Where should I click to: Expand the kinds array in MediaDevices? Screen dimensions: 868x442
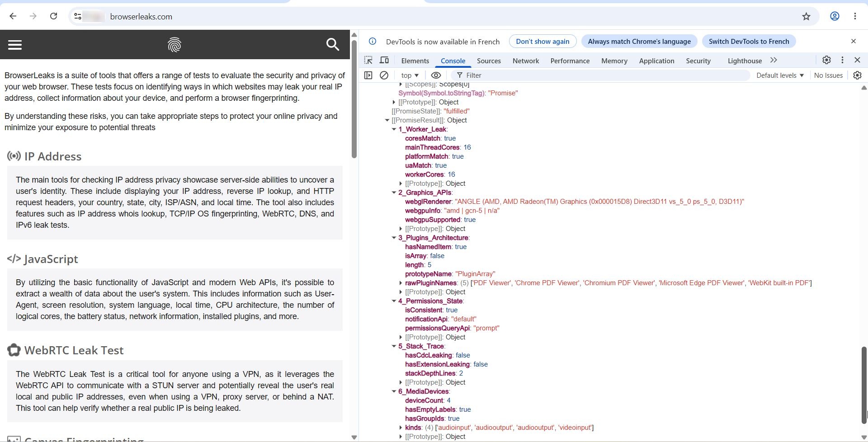click(x=401, y=428)
